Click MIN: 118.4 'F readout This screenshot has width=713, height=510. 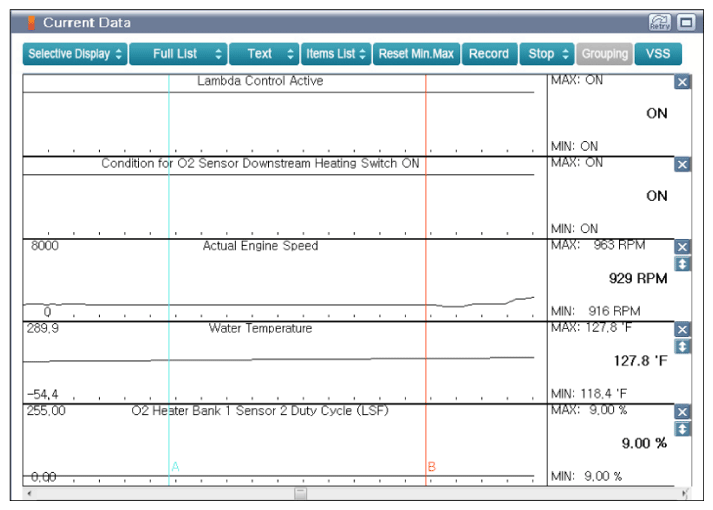[589, 394]
